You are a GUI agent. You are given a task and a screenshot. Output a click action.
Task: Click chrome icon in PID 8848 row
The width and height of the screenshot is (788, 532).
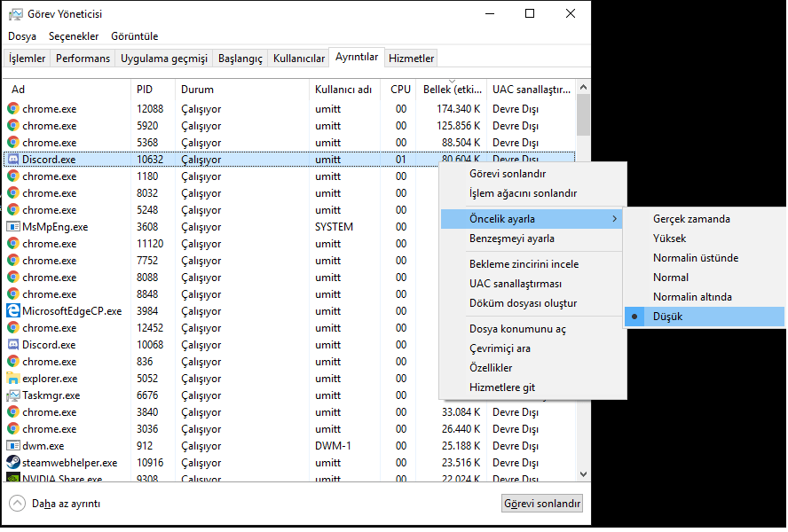tap(13, 293)
